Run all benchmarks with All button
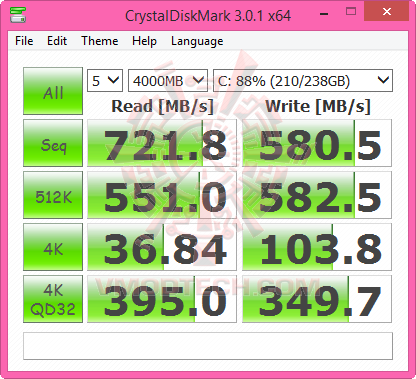 click(53, 91)
